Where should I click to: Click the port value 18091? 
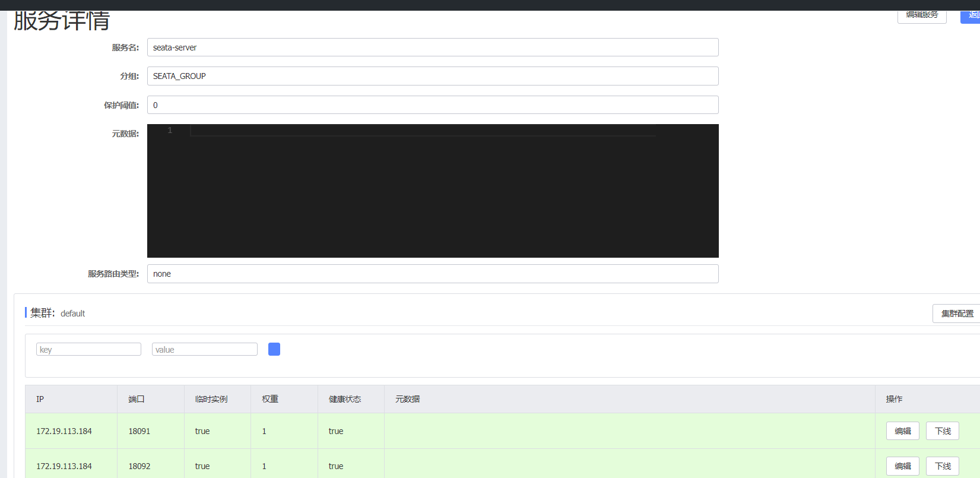tap(139, 431)
